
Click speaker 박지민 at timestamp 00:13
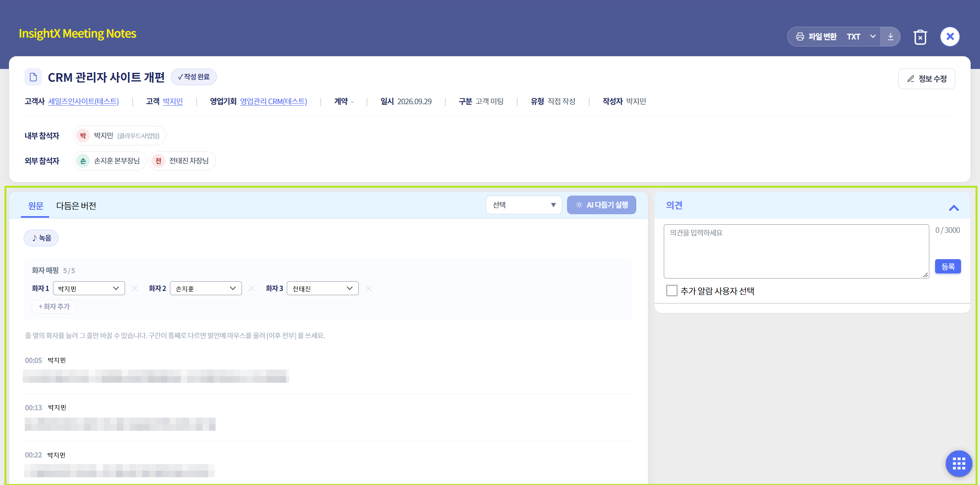(x=57, y=408)
